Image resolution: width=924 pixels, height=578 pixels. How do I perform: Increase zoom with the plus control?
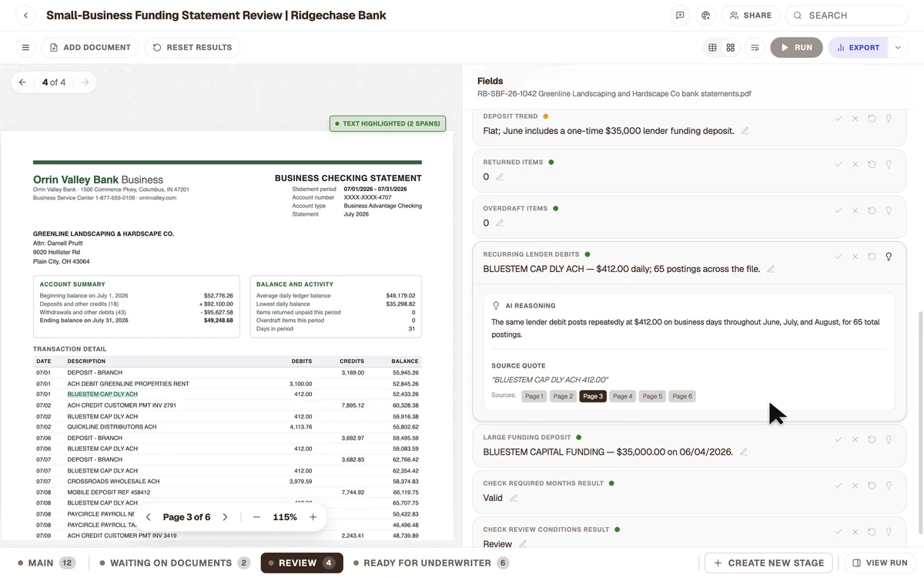[313, 517]
